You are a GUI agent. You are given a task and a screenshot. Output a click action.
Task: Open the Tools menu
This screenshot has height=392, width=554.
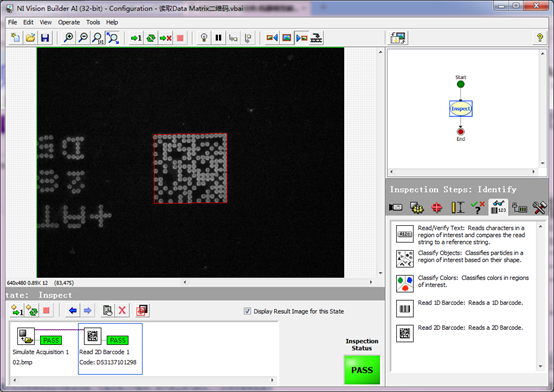(x=93, y=22)
